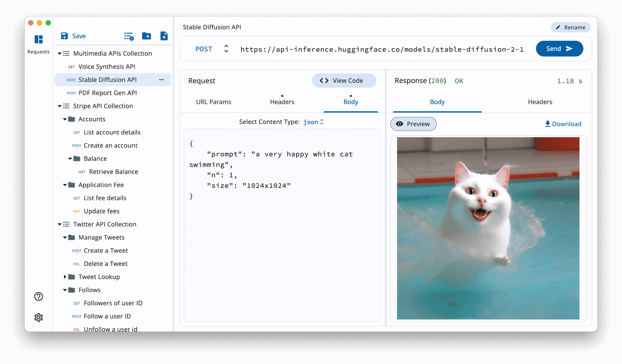Open the help question mark icon
Viewport: 622px width, 364px height.
coord(39,296)
